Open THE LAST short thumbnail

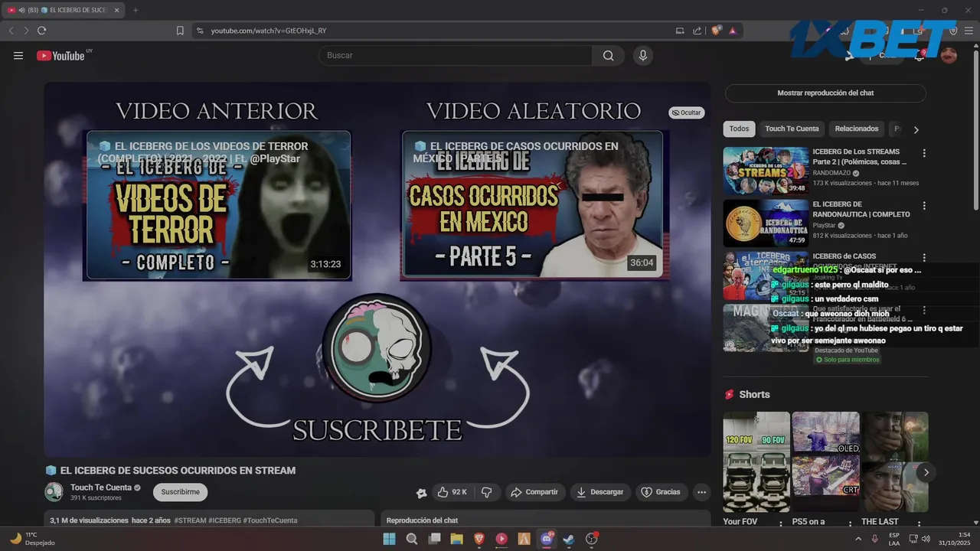[x=895, y=462]
